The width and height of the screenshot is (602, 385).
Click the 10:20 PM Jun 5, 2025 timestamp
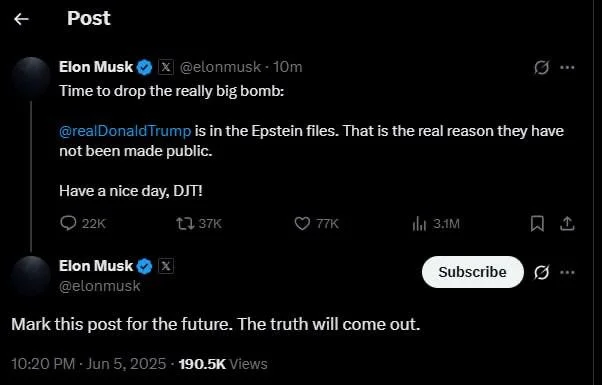[x=89, y=364]
